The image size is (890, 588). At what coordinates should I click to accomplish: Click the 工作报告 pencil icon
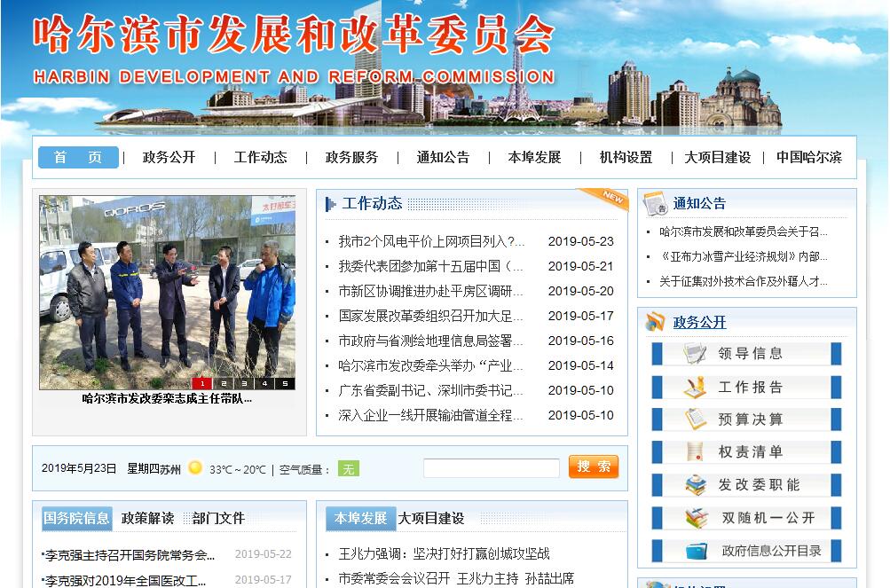(x=695, y=387)
